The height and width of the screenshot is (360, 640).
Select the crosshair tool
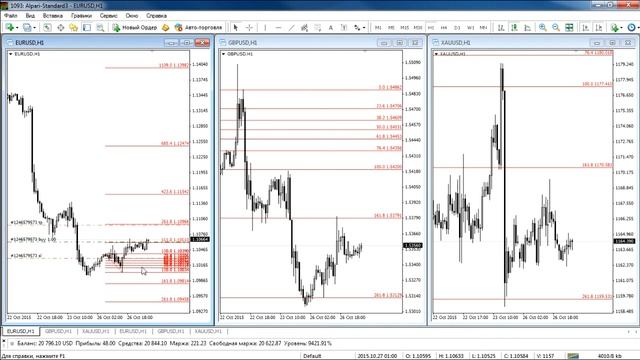[249, 27]
